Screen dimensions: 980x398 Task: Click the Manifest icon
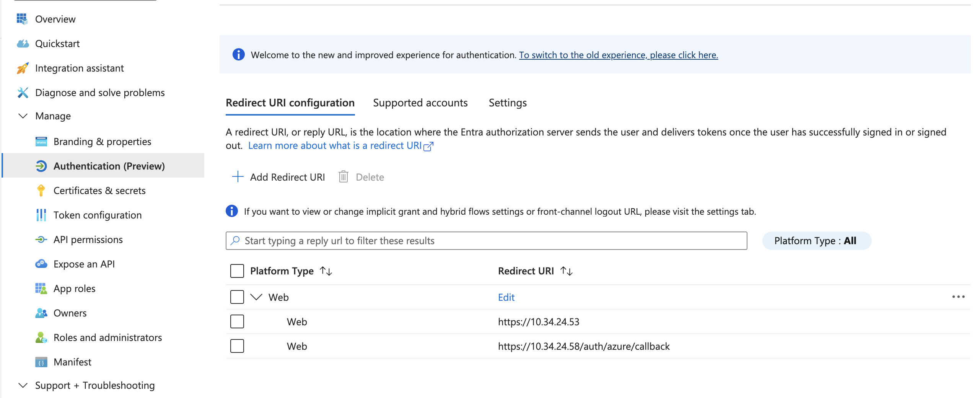(41, 362)
